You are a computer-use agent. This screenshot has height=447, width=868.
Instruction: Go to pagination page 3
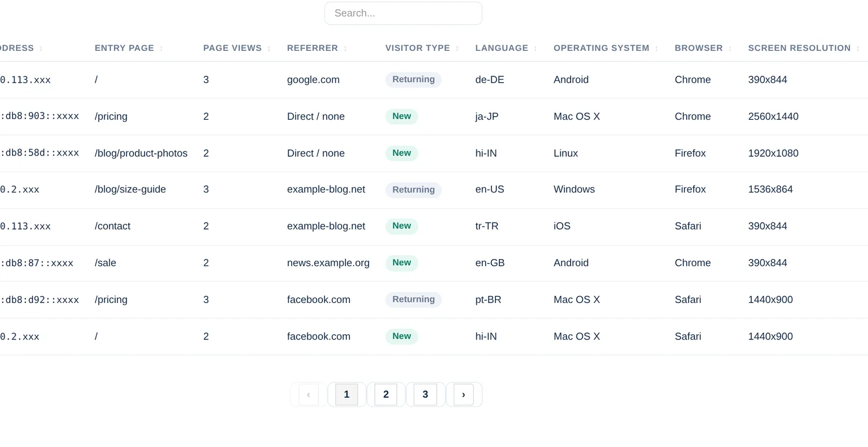click(425, 394)
